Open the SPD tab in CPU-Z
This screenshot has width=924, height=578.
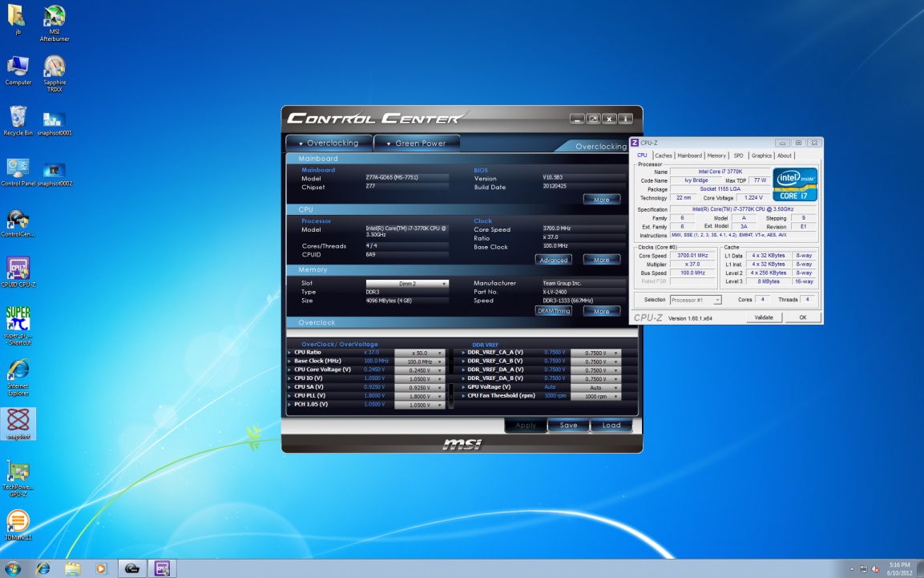[x=738, y=156]
